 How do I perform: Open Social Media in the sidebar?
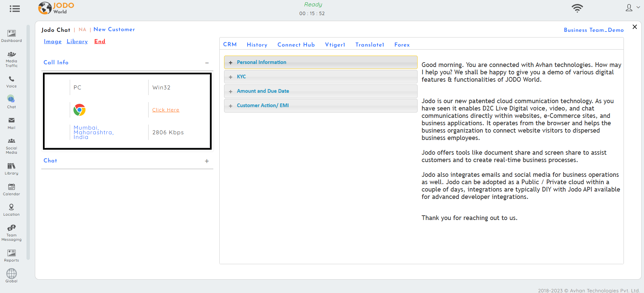coord(11,146)
